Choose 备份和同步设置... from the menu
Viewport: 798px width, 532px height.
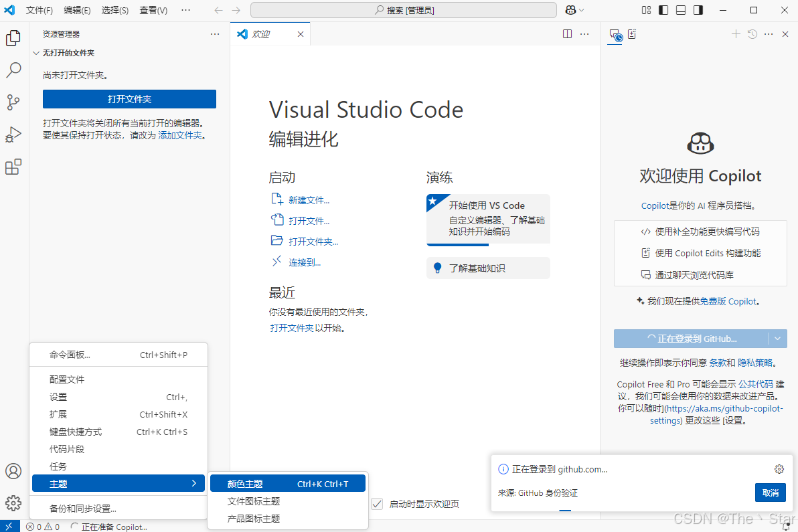tap(118, 509)
